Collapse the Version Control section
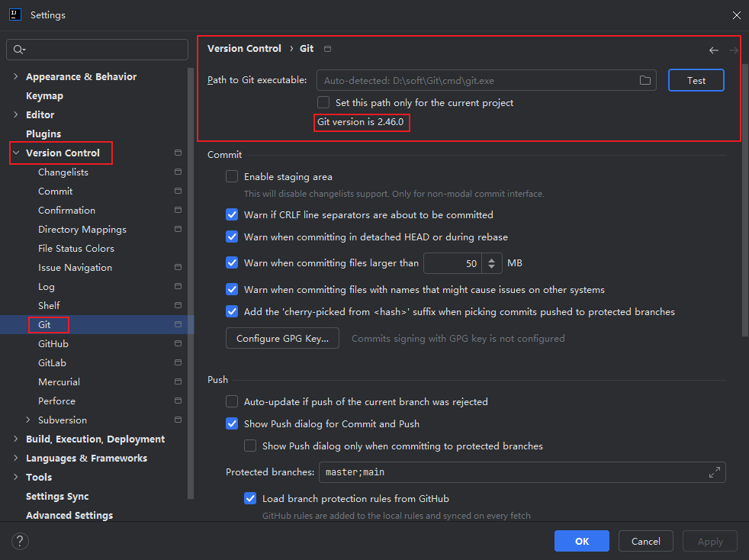The width and height of the screenshot is (749, 560). pyautogui.click(x=16, y=153)
